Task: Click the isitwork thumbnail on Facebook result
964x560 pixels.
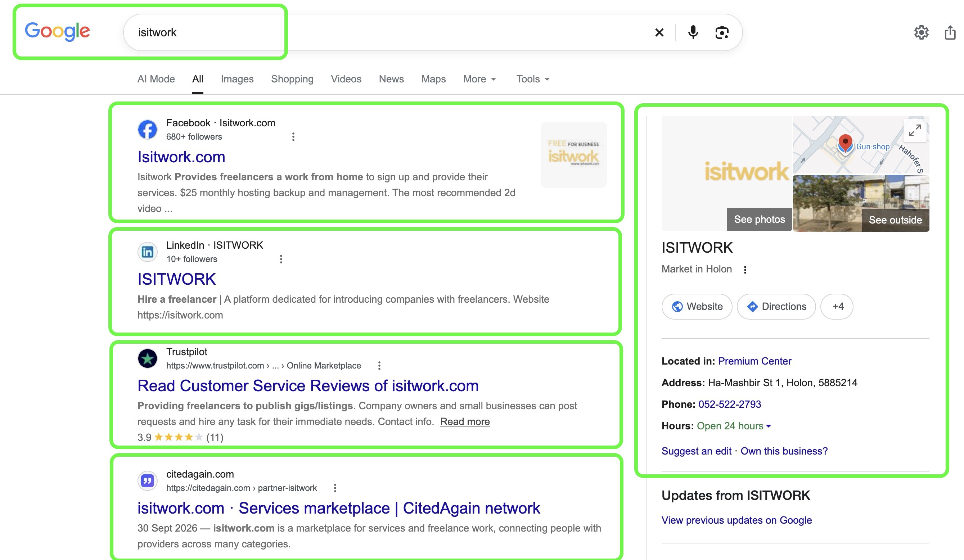Action: (573, 154)
